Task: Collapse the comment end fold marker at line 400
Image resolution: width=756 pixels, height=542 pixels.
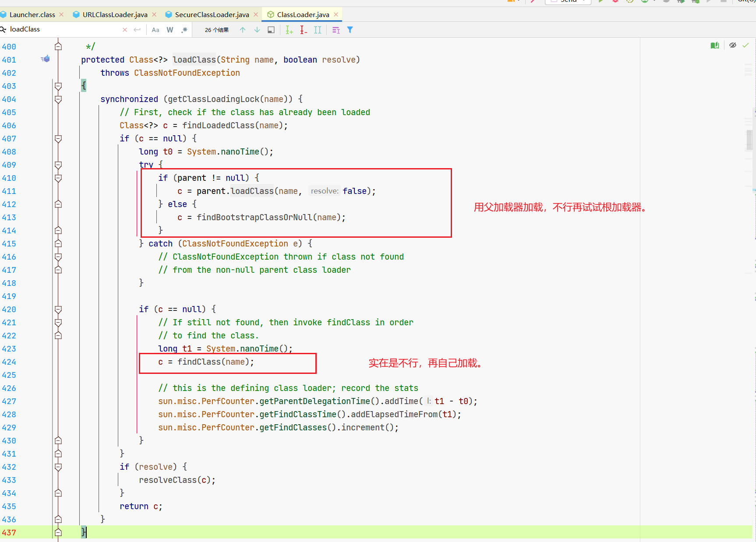Action: (x=58, y=46)
